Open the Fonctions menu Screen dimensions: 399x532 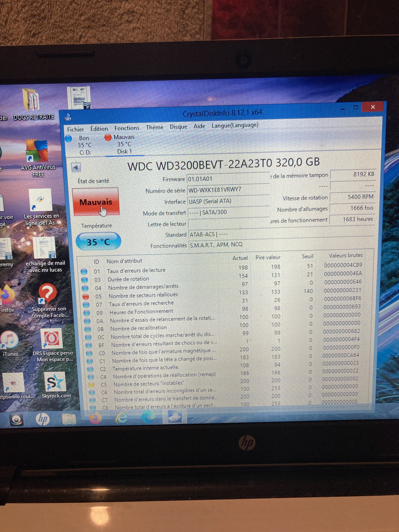pyautogui.click(x=127, y=128)
